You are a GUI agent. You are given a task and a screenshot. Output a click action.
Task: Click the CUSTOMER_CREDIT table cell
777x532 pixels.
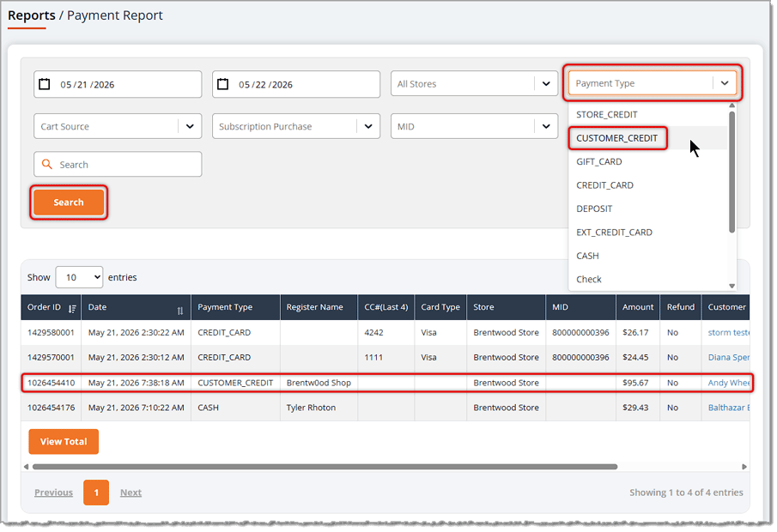click(x=235, y=383)
